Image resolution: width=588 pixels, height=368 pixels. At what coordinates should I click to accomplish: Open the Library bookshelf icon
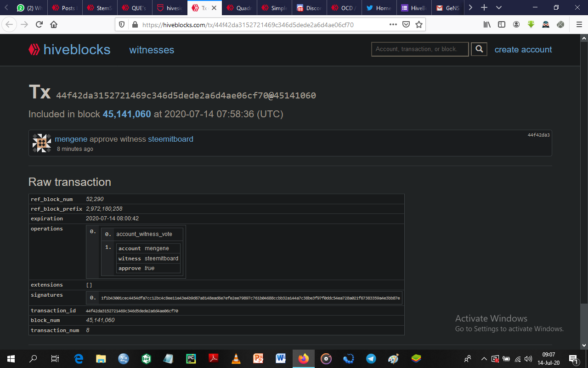[487, 24]
